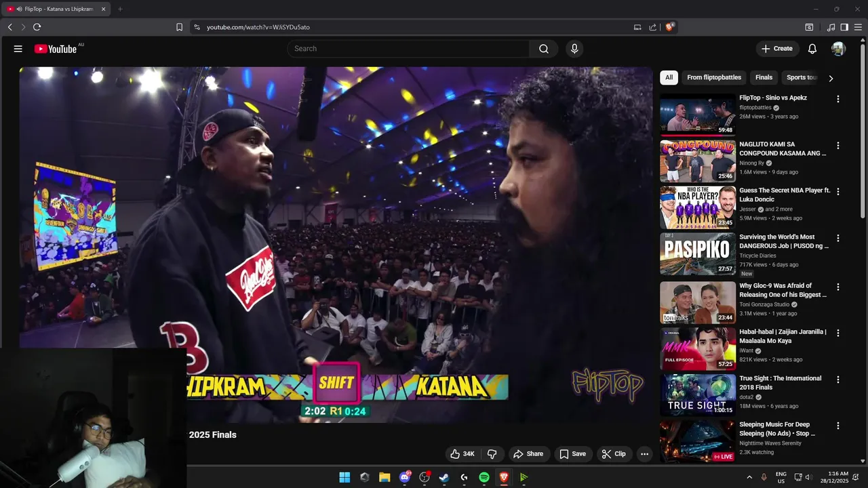Screen dimensions: 868x488
Task: Open options for Habal-habal video
Action: click(837, 333)
